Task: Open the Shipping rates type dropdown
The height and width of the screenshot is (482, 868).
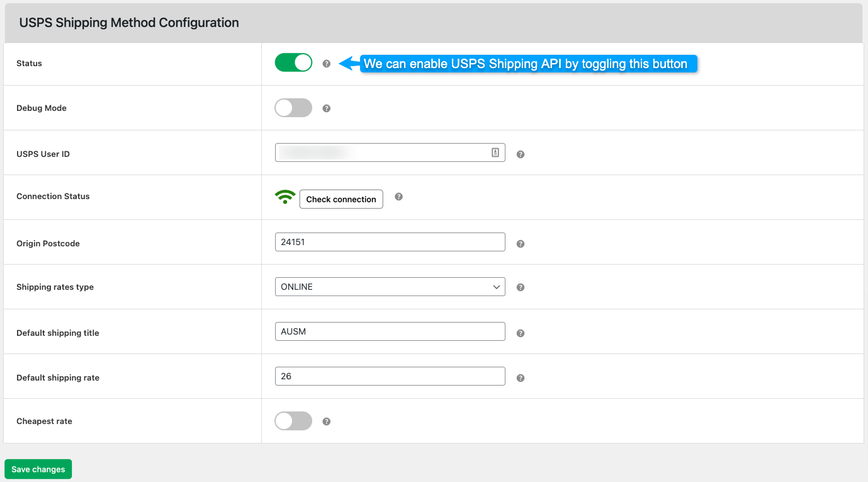Action: click(x=390, y=287)
